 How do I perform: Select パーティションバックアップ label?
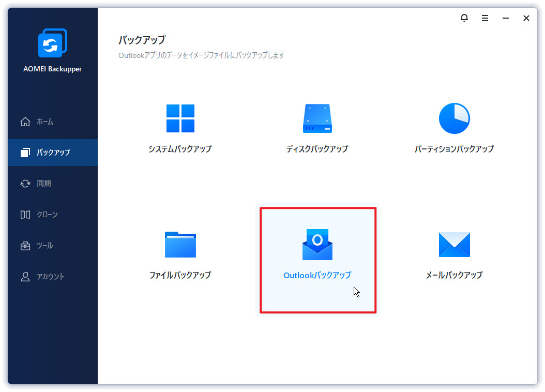(455, 149)
